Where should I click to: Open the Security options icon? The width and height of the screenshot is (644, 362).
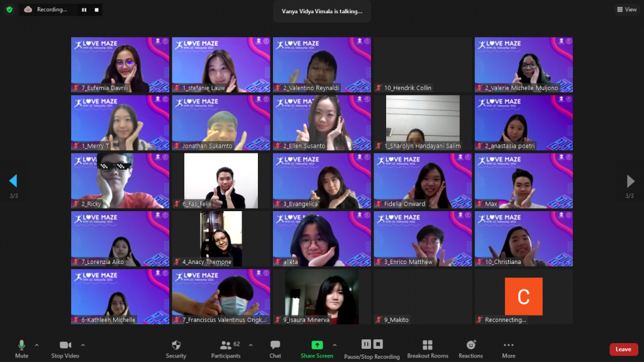pos(176,346)
